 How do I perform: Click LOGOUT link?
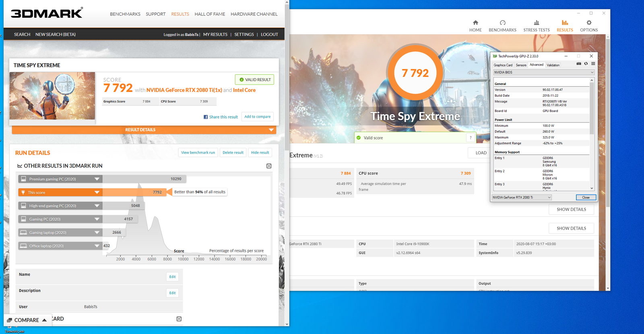click(x=269, y=35)
